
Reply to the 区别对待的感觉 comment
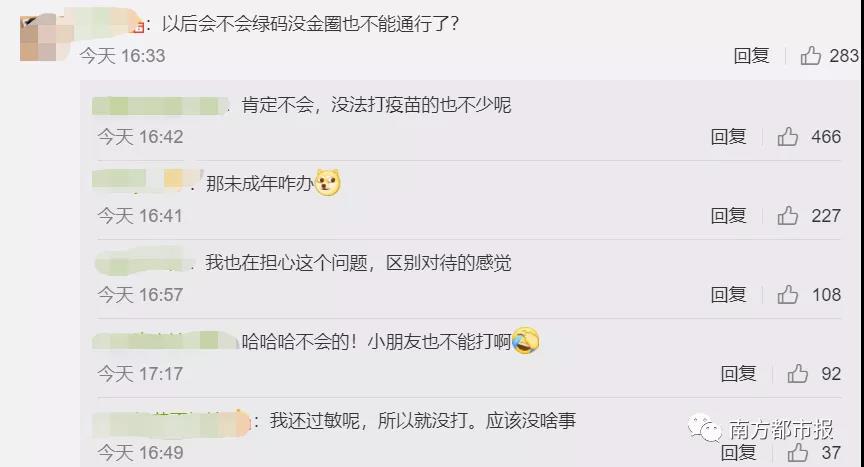[728, 295]
